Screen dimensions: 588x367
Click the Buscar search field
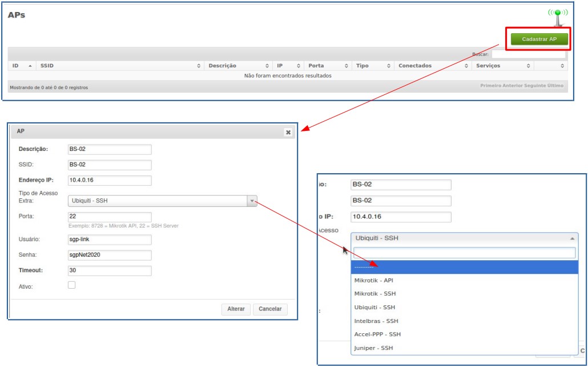pos(528,54)
